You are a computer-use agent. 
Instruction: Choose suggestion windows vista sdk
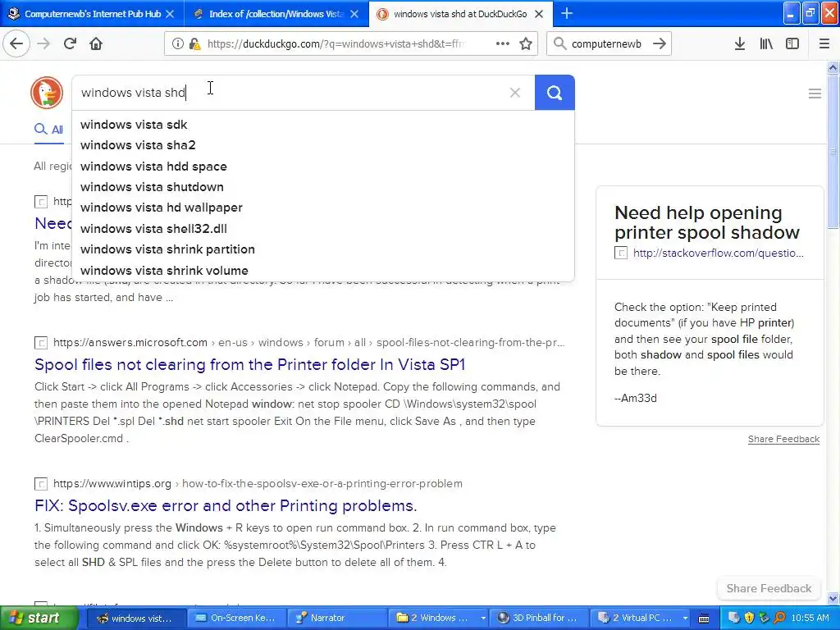(x=323, y=125)
